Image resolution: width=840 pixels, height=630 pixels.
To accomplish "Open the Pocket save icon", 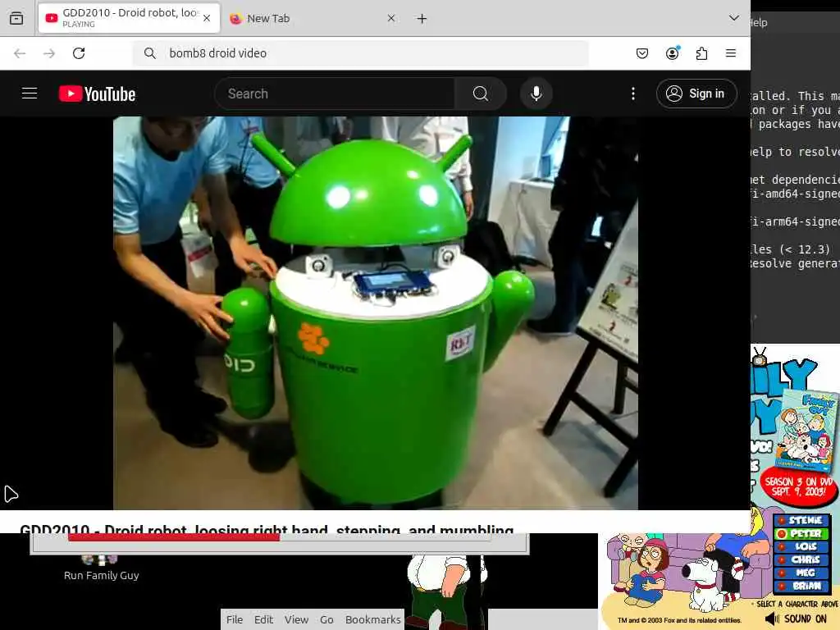I will coord(642,53).
